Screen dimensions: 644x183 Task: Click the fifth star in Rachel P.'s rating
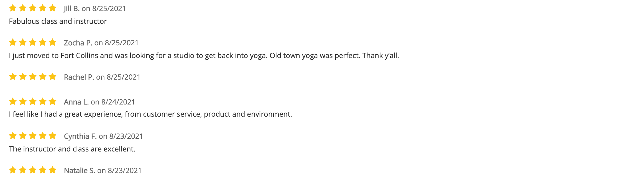(52, 77)
